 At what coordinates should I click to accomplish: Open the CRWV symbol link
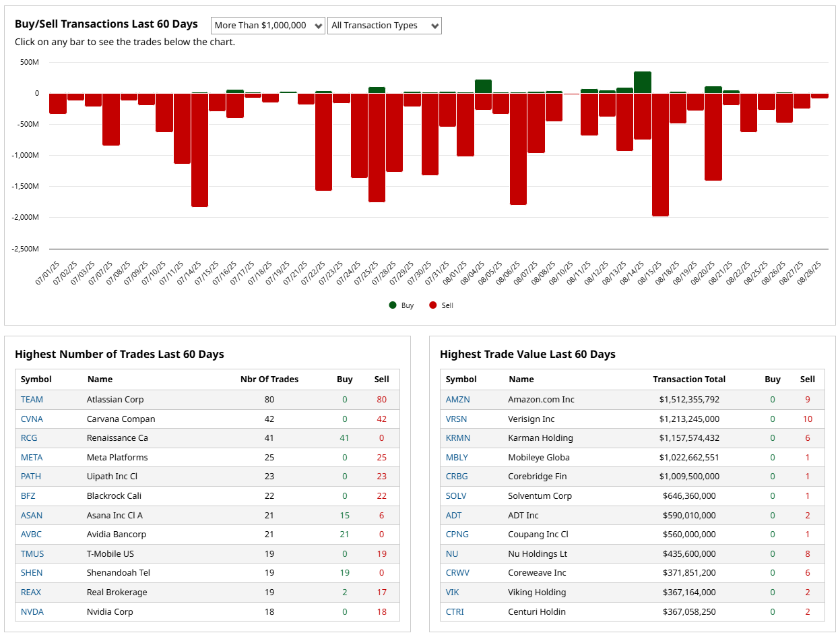pyautogui.click(x=458, y=573)
